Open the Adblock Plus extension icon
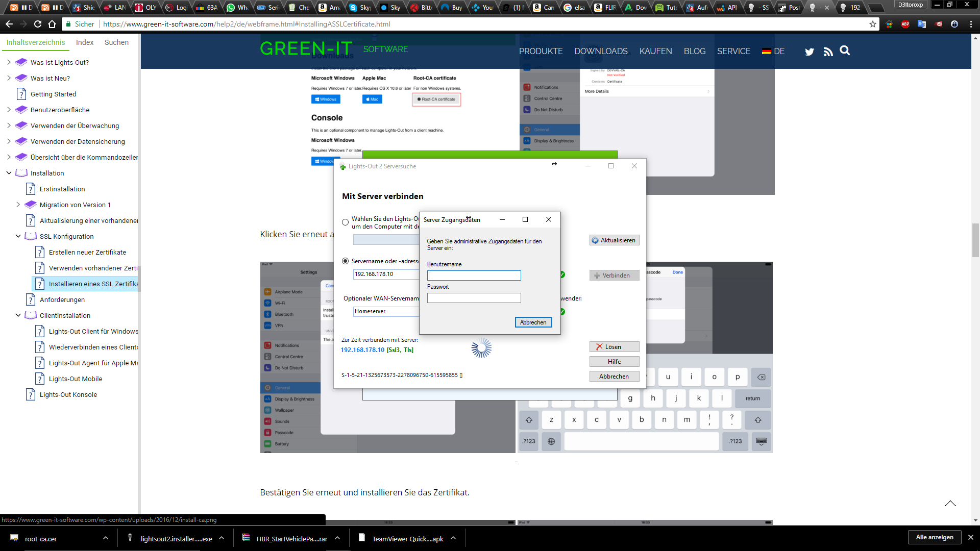Image resolution: width=980 pixels, height=551 pixels. click(905, 24)
